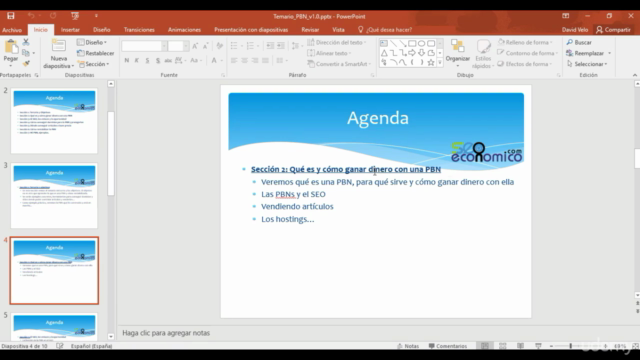Insert text box from shapes gallery
Viewport: 640px width, 360px height.
pyautogui.click(x=384, y=43)
